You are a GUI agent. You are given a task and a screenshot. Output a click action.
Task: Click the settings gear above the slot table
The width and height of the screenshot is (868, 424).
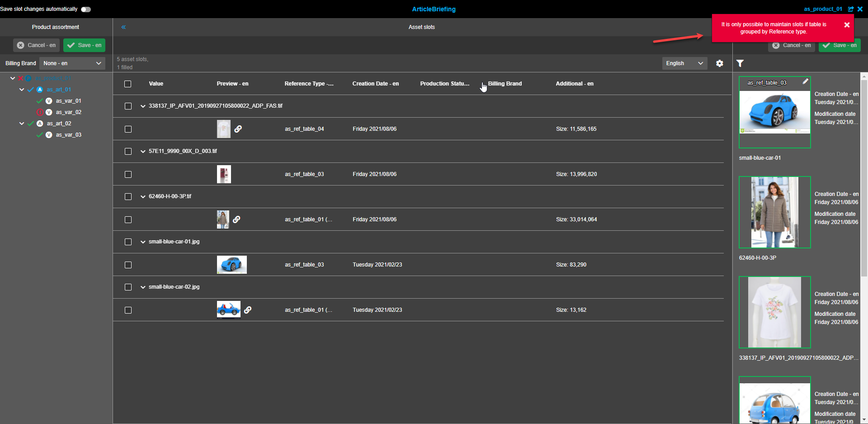[720, 63]
